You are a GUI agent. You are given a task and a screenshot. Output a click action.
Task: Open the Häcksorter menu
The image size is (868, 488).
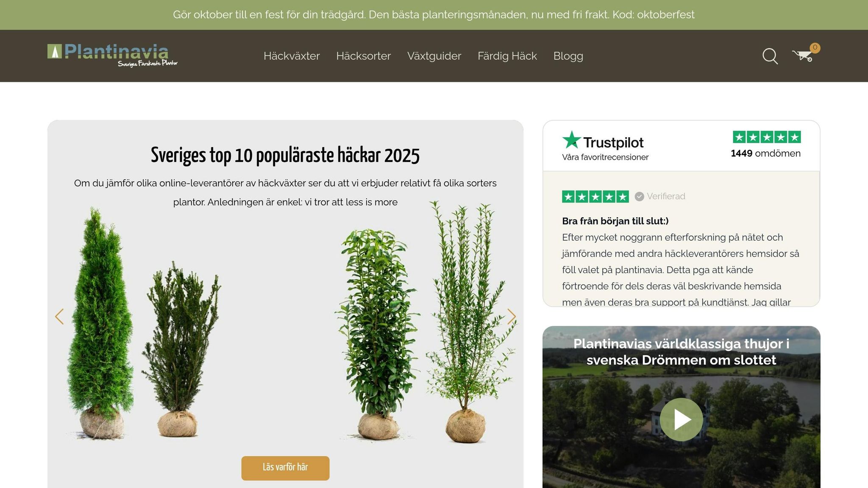point(363,56)
